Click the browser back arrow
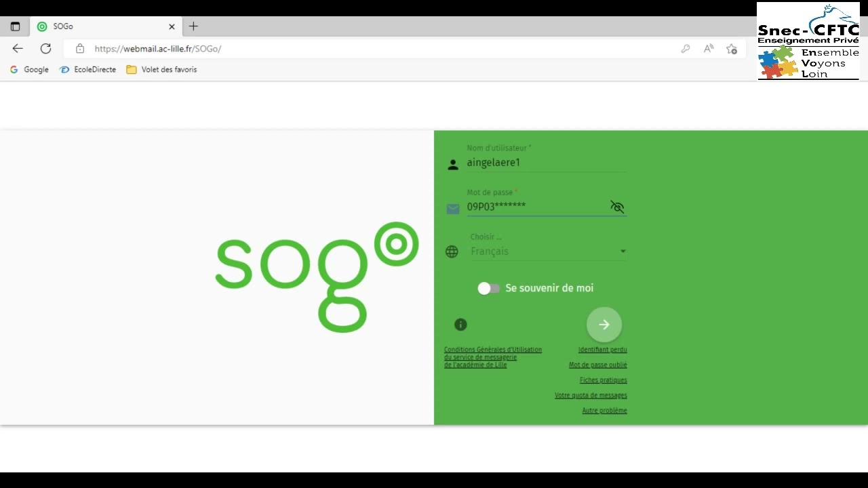This screenshot has height=488, width=868. tap(18, 48)
